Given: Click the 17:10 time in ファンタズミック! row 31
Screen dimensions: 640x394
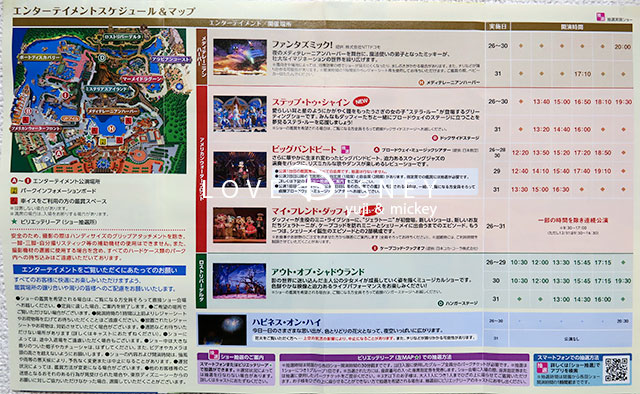Looking at the screenshot, I should click(582, 74).
